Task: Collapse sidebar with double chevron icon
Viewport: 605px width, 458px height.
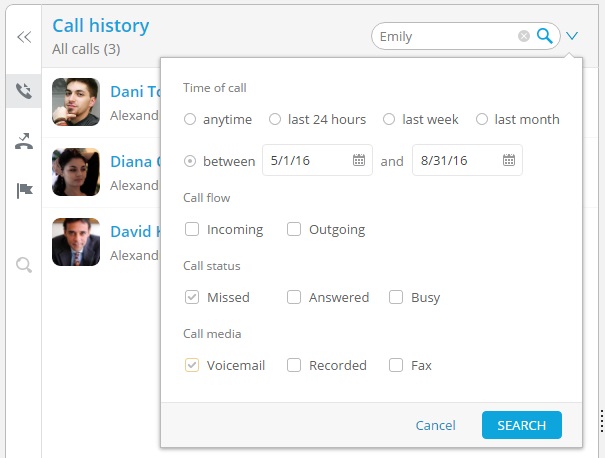Action: [x=24, y=37]
